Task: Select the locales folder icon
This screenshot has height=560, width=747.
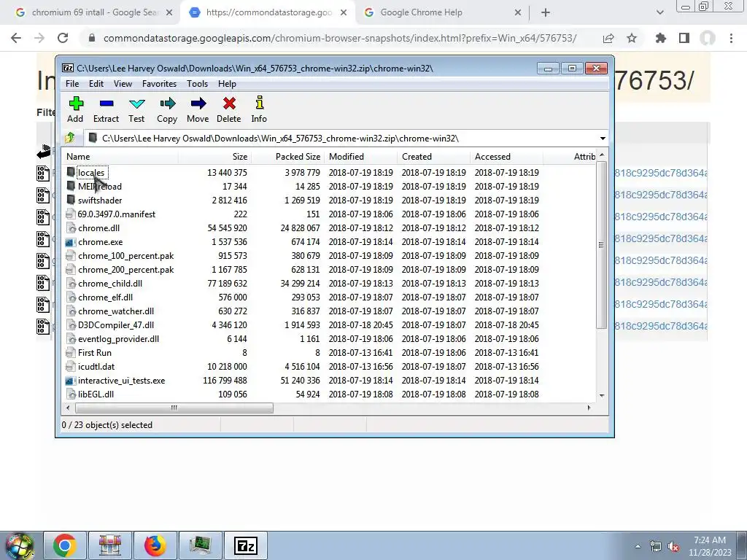Action: [71, 172]
